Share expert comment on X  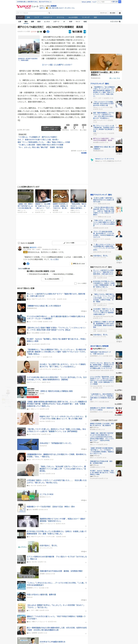tap(25, 264)
